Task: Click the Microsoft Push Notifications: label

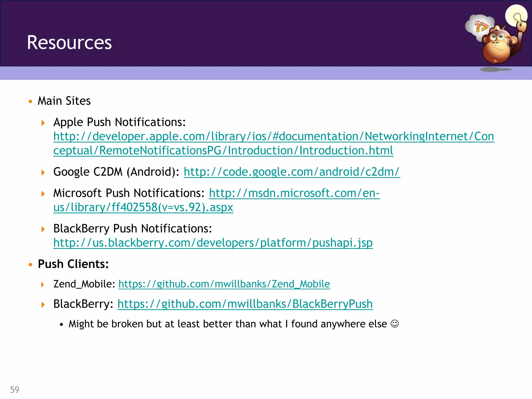Action: click(129, 193)
